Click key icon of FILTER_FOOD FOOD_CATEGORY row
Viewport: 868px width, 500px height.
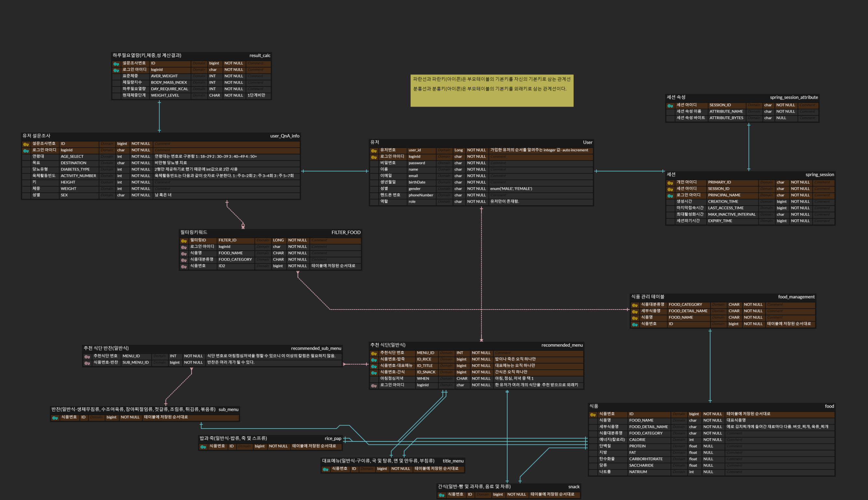[184, 260]
